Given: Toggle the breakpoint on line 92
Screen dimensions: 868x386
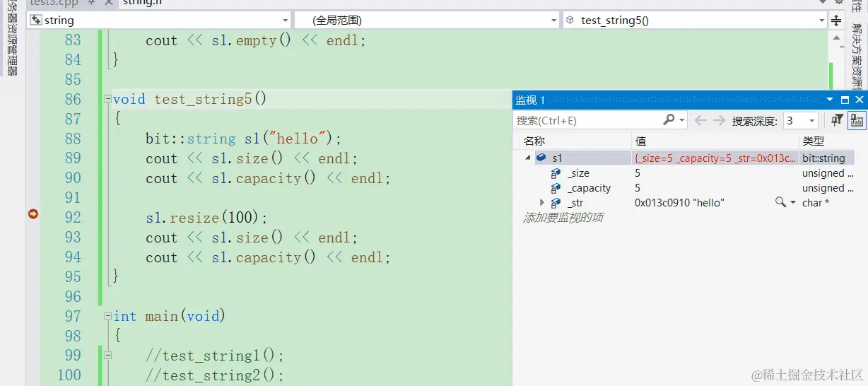Looking at the screenshot, I should (33, 214).
